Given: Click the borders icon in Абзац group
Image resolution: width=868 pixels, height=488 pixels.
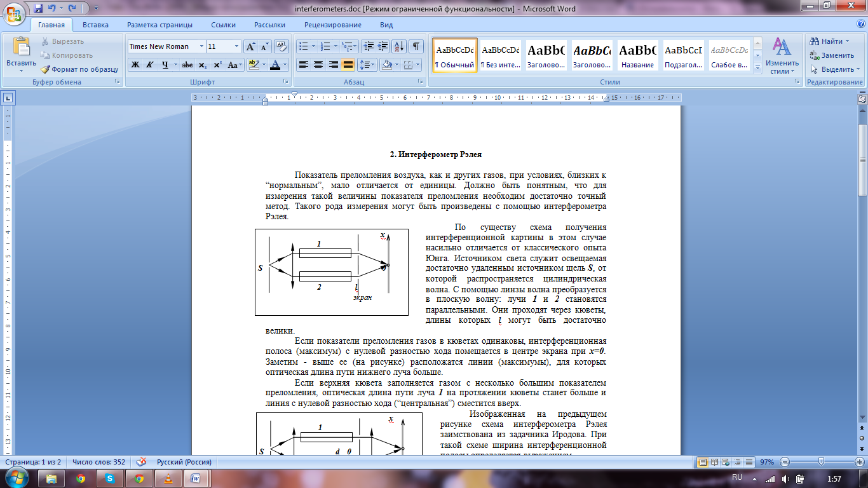Looking at the screenshot, I should (408, 65).
